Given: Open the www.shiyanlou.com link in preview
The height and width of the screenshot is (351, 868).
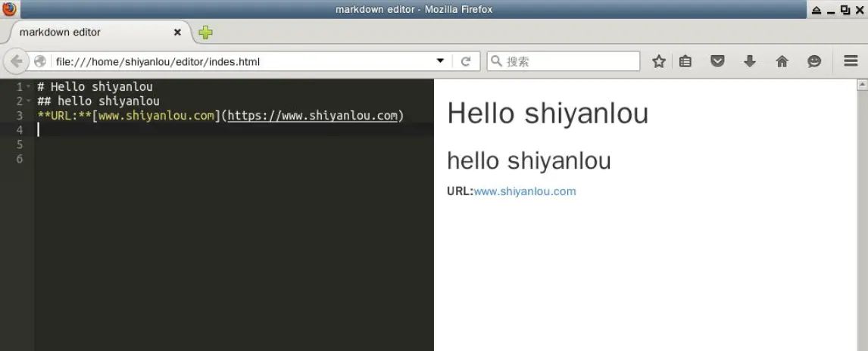Looking at the screenshot, I should (525, 191).
